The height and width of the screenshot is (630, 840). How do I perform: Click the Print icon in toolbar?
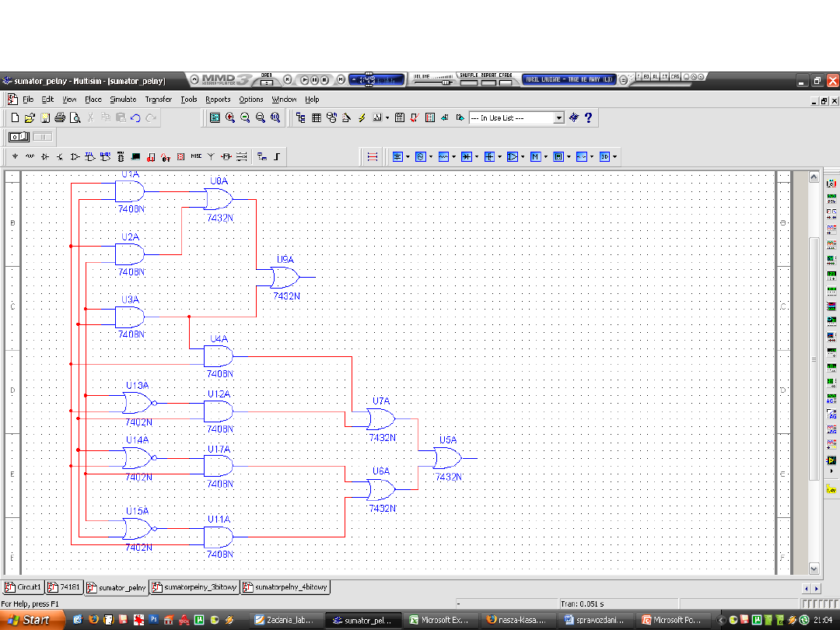(x=60, y=118)
